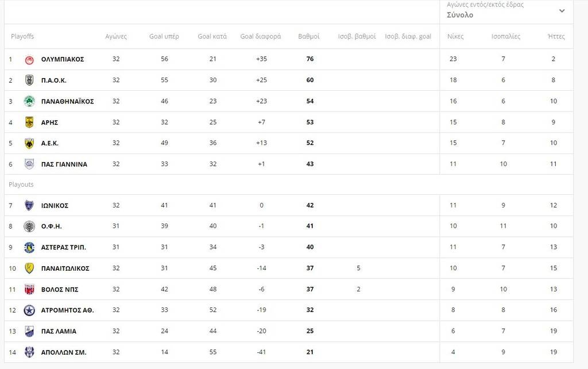Select the ΠΑΣ ΛΑΜΙΑ team row

289,331
